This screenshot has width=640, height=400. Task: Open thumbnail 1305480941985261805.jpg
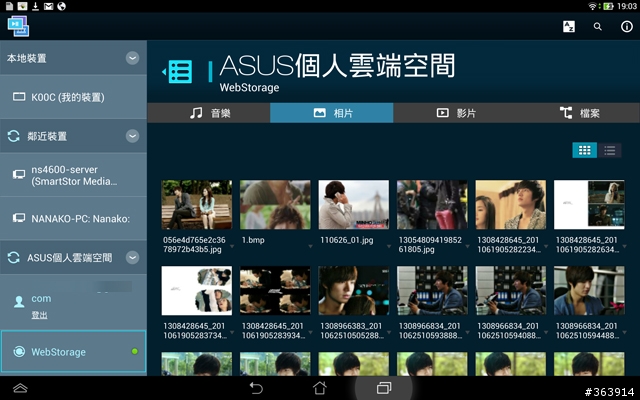point(432,204)
